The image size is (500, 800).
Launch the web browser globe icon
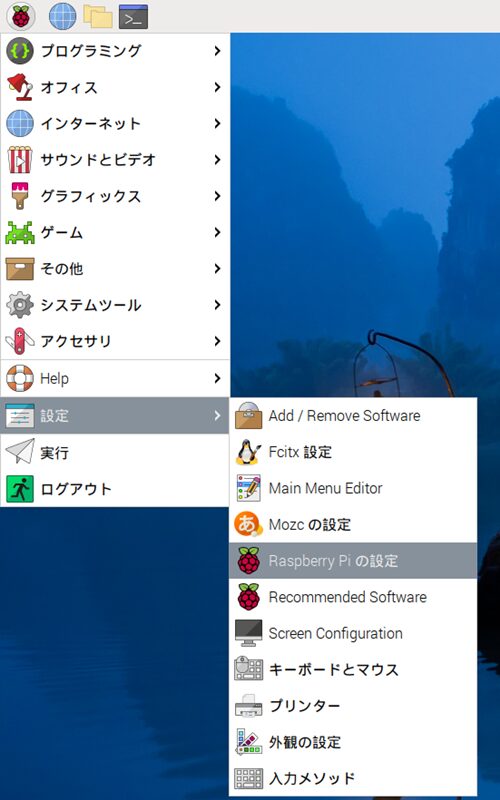[x=62, y=16]
